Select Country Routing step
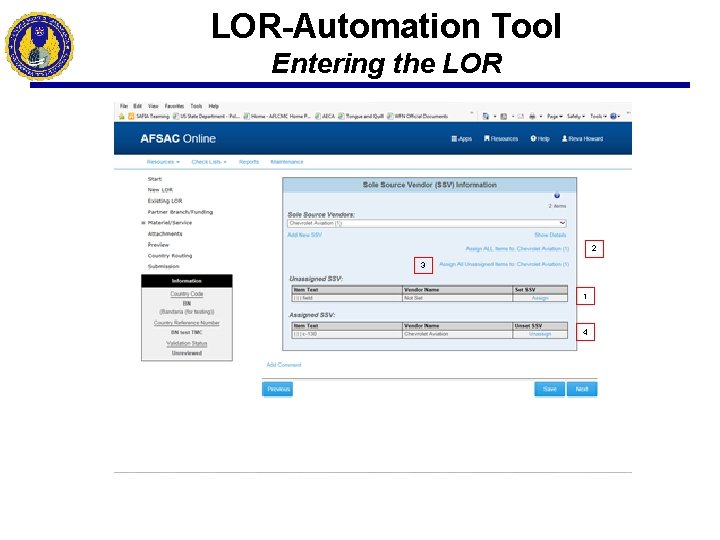 (170, 256)
